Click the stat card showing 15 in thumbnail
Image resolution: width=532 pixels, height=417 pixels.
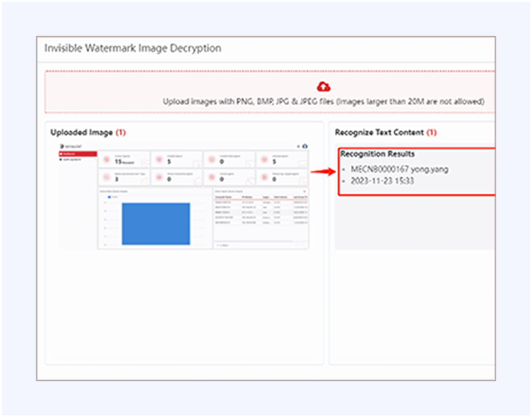(124, 160)
